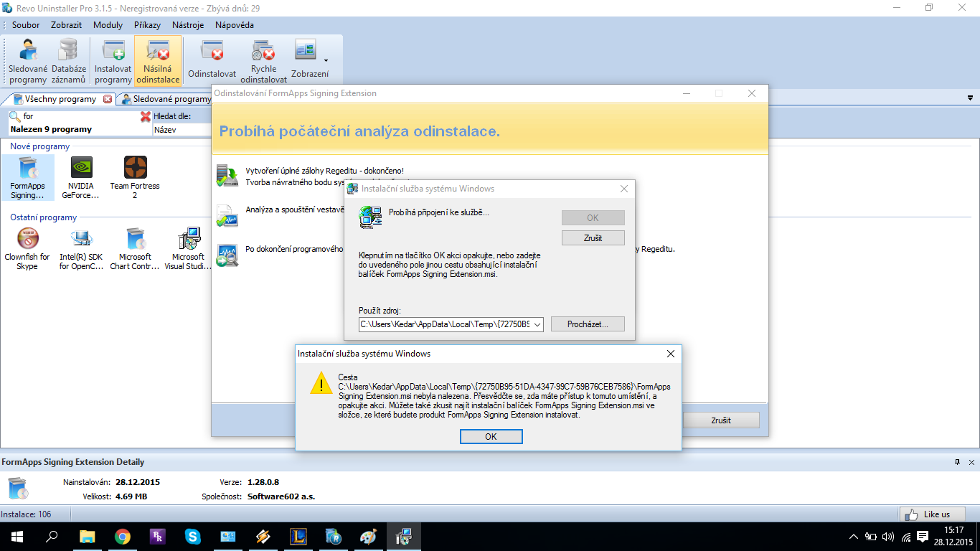
Task: Open the Příkazy menu
Action: click(147, 24)
